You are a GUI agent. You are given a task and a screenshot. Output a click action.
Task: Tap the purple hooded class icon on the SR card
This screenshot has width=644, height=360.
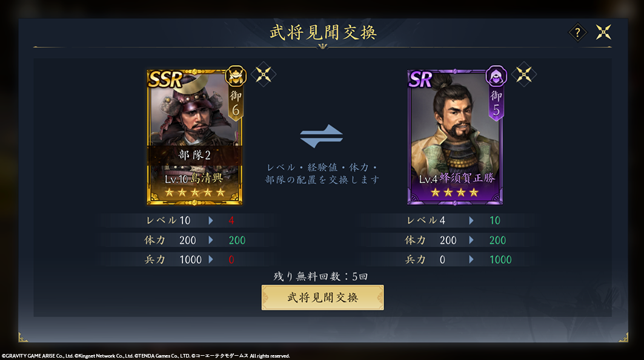click(x=496, y=76)
